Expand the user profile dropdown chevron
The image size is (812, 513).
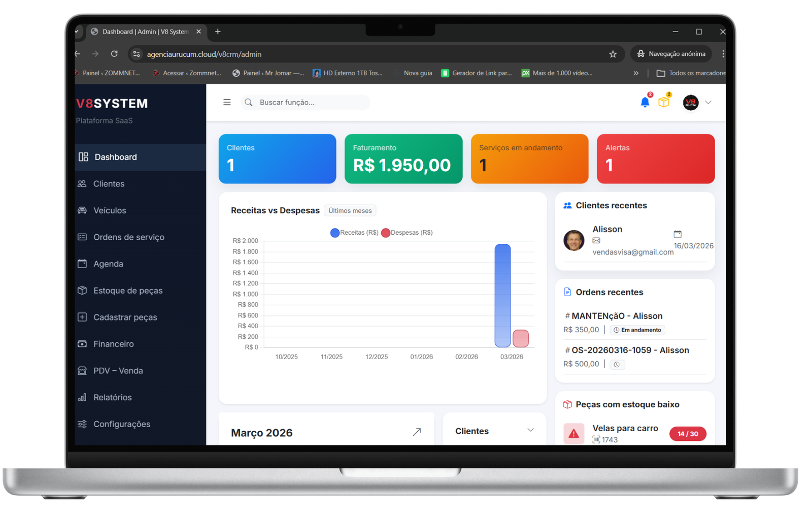click(708, 103)
